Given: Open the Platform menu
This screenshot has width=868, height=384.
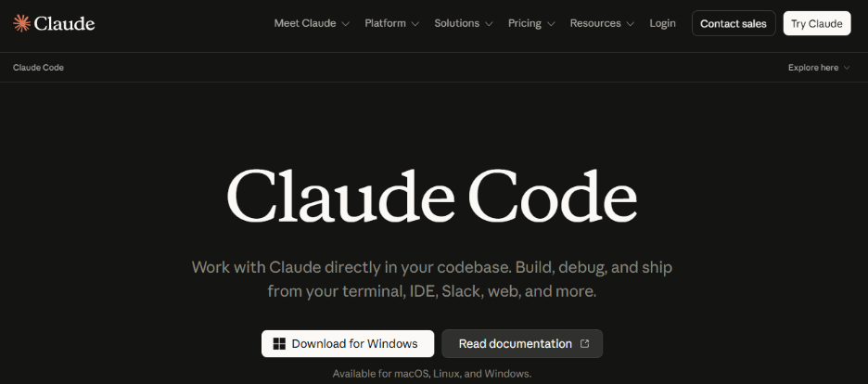Looking at the screenshot, I should pyautogui.click(x=392, y=23).
